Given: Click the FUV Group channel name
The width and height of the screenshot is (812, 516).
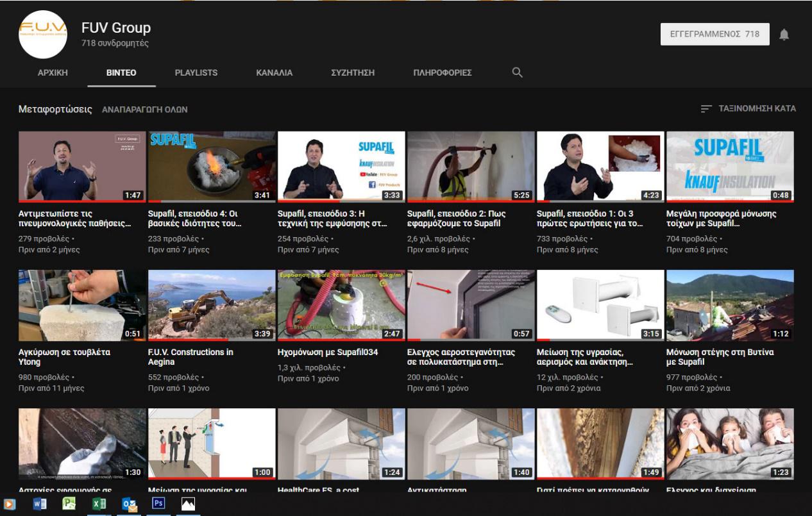Looking at the screenshot, I should [x=116, y=28].
